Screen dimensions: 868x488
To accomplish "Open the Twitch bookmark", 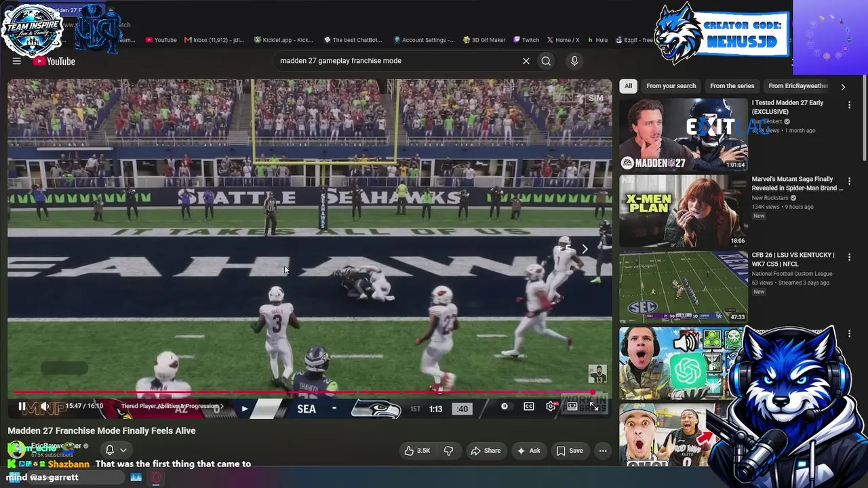I will click(526, 40).
